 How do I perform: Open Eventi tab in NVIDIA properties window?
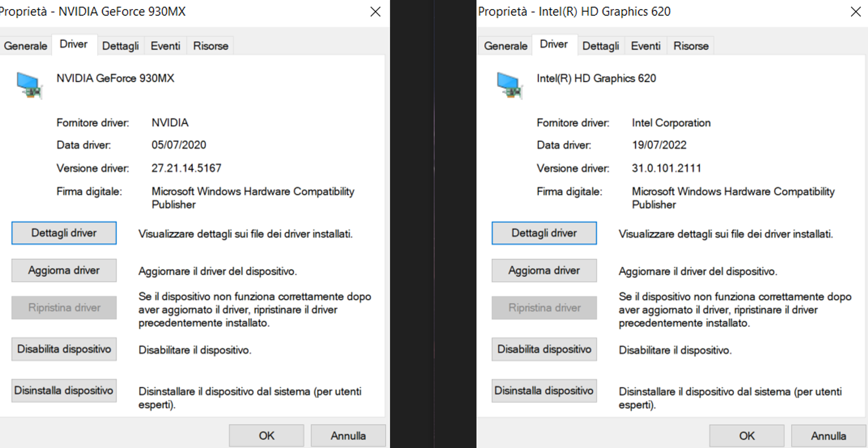pos(165,46)
